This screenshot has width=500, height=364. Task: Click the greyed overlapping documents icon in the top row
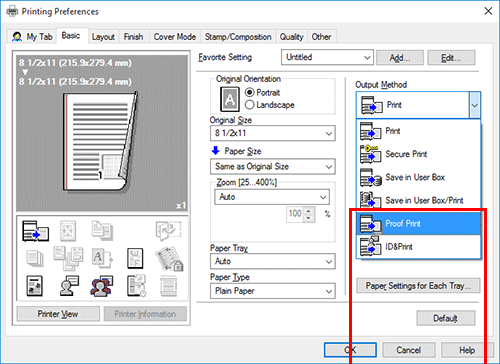102,230
